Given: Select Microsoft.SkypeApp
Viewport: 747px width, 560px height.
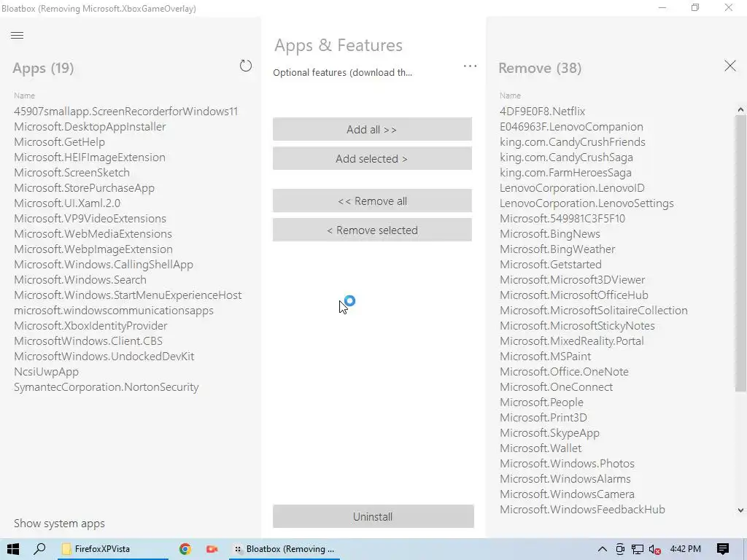Looking at the screenshot, I should tap(549, 433).
